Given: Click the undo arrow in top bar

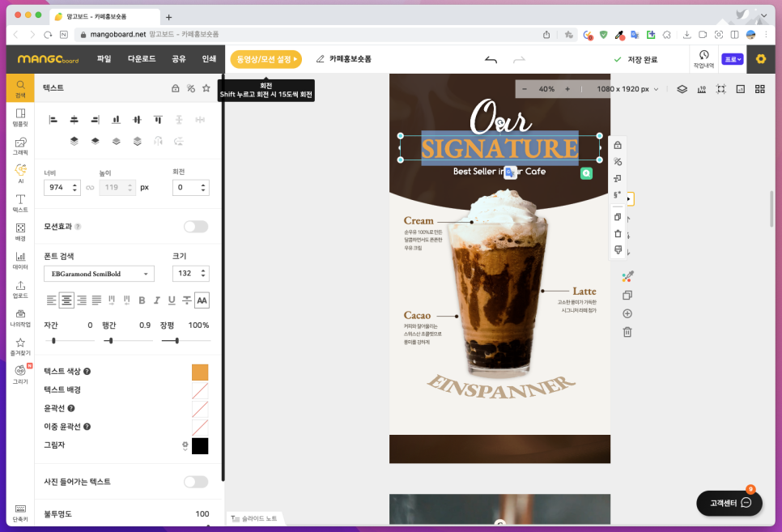Looking at the screenshot, I should click(491, 59).
